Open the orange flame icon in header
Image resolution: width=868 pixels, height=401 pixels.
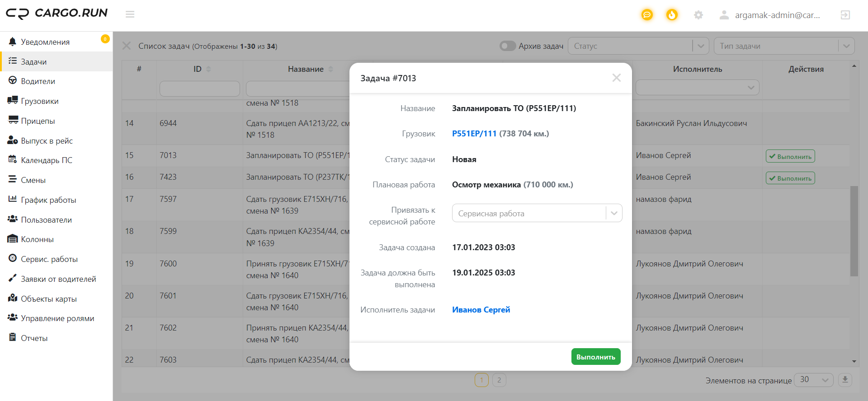pyautogui.click(x=672, y=15)
